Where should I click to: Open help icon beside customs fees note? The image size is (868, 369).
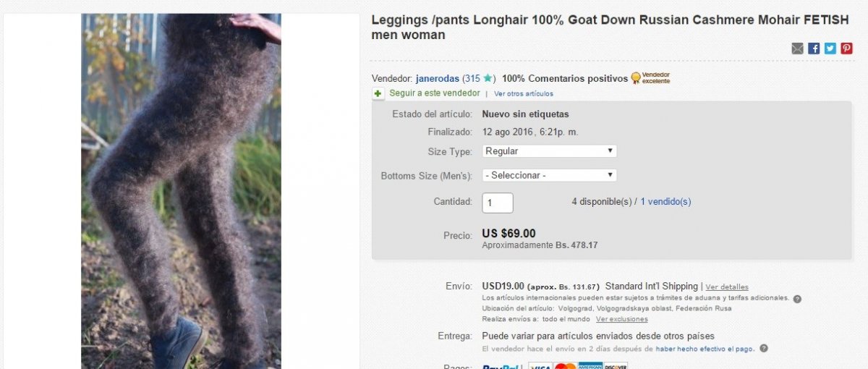(x=797, y=298)
